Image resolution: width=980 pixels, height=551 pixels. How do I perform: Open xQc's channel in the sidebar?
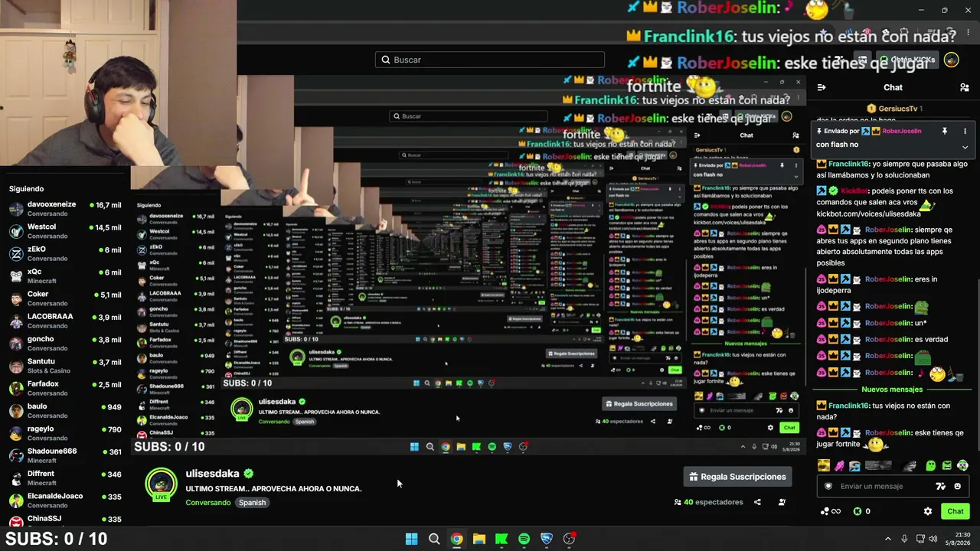(65, 275)
